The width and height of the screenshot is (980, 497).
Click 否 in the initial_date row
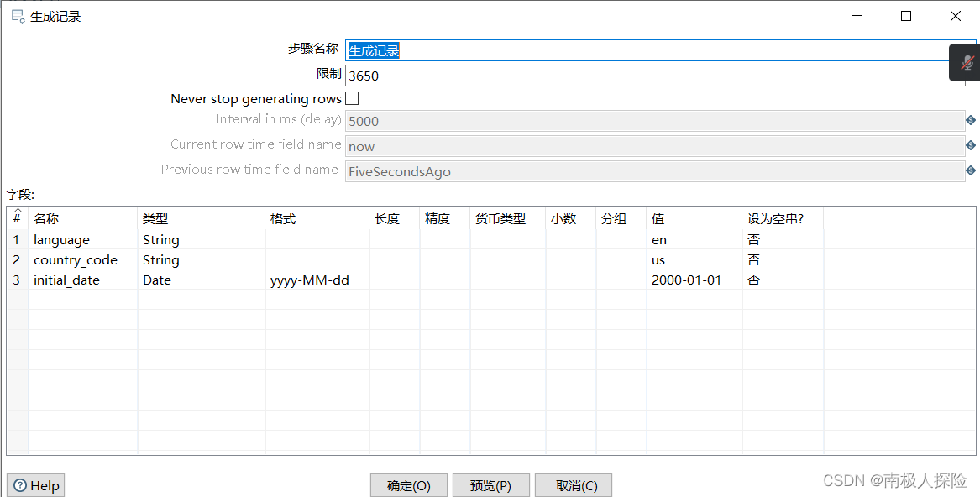click(783, 280)
